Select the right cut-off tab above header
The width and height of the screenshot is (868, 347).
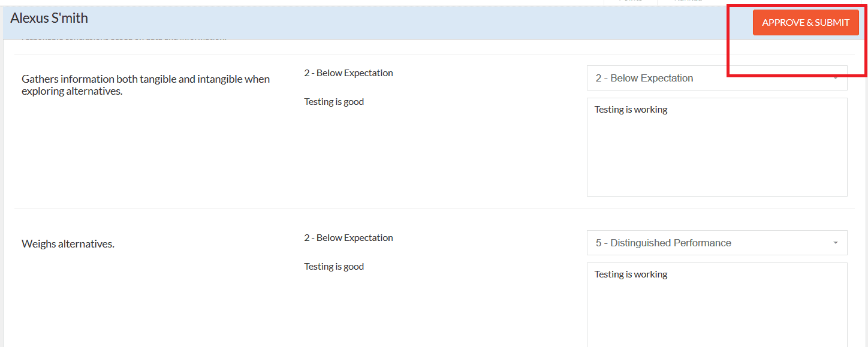pyautogui.click(x=688, y=2)
